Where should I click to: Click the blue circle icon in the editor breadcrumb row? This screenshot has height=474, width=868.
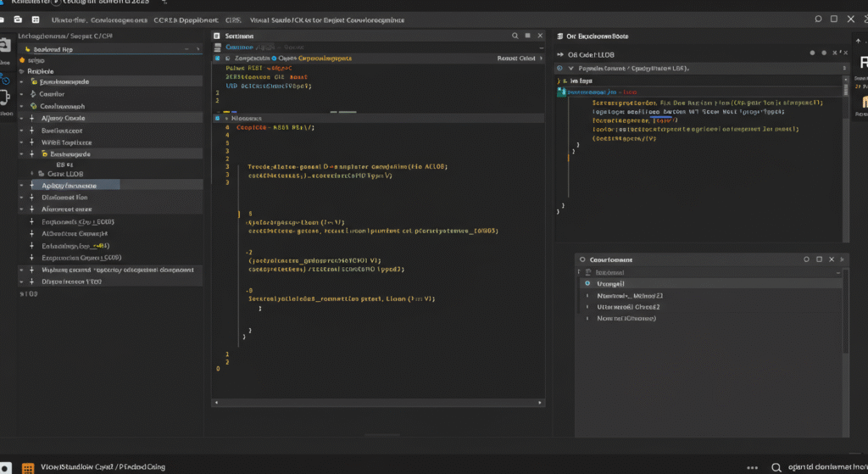pyautogui.click(x=274, y=59)
